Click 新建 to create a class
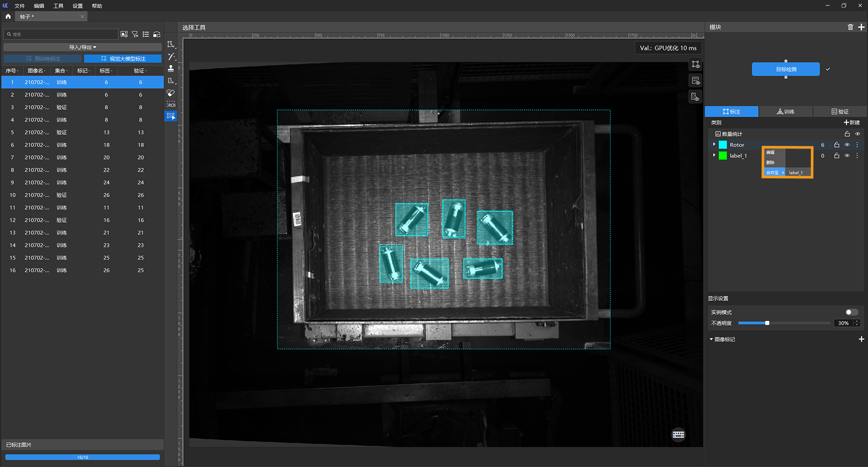The width and height of the screenshot is (868, 467). point(851,122)
